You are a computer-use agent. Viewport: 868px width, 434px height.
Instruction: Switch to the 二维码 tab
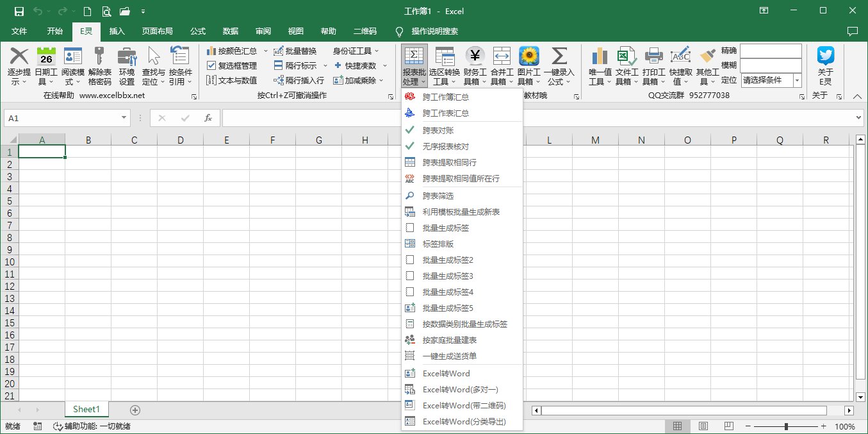point(365,31)
